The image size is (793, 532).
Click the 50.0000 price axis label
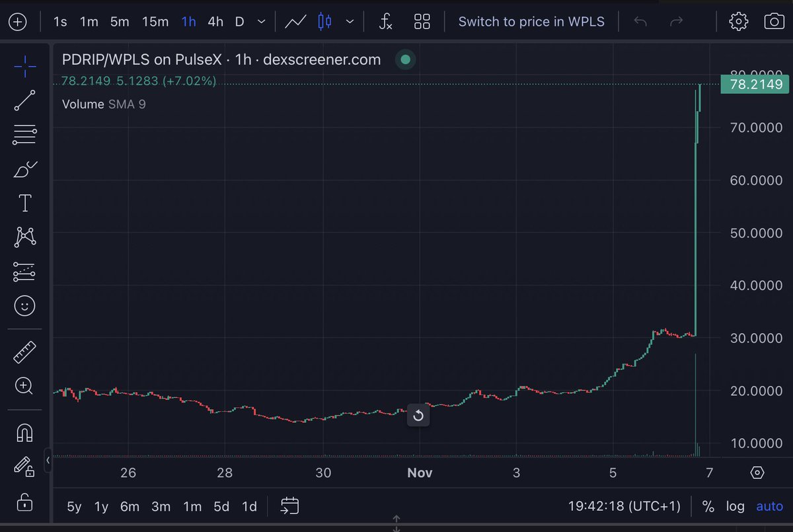(756, 233)
